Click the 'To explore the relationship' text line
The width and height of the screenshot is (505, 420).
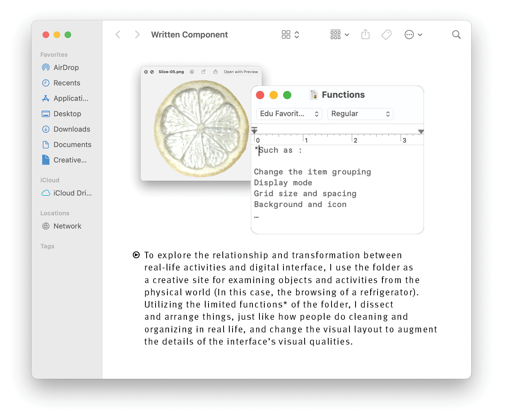273,255
